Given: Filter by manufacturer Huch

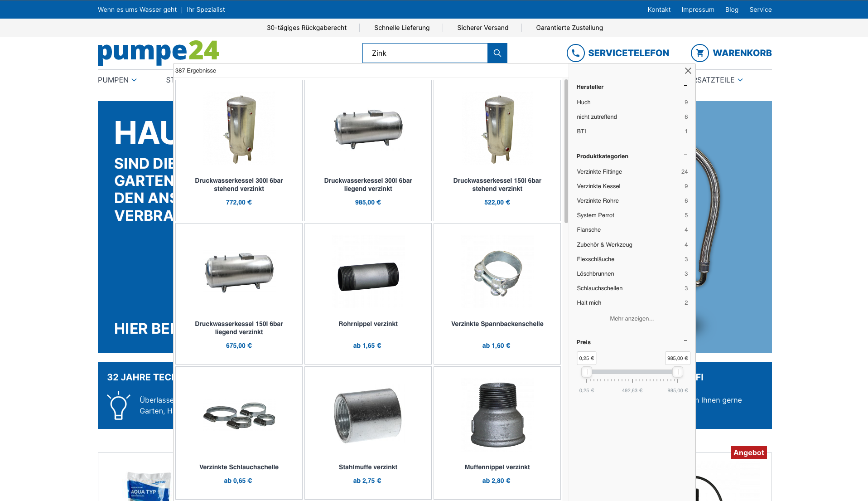Looking at the screenshot, I should click(583, 102).
